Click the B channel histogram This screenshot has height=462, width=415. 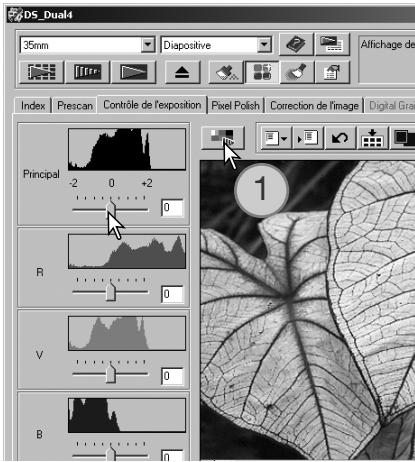tap(127, 415)
